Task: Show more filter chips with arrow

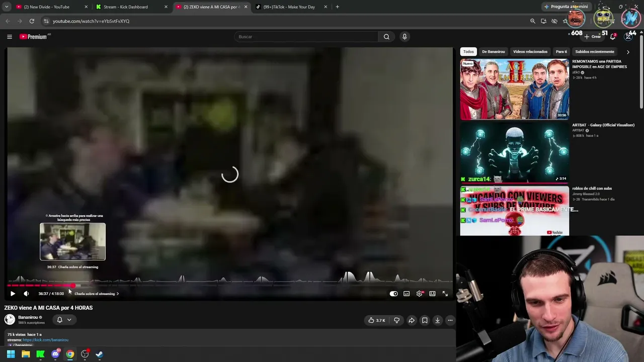Action: [x=628, y=52]
